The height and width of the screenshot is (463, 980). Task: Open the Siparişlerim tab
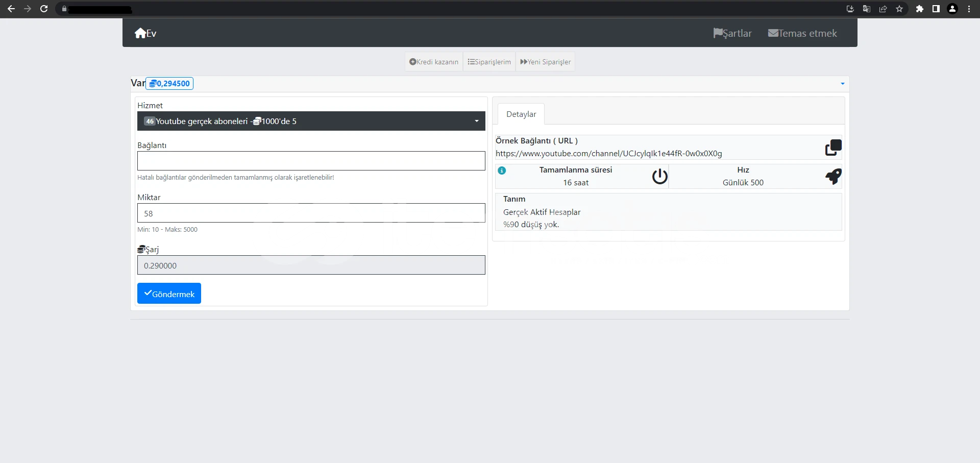[x=489, y=62]
